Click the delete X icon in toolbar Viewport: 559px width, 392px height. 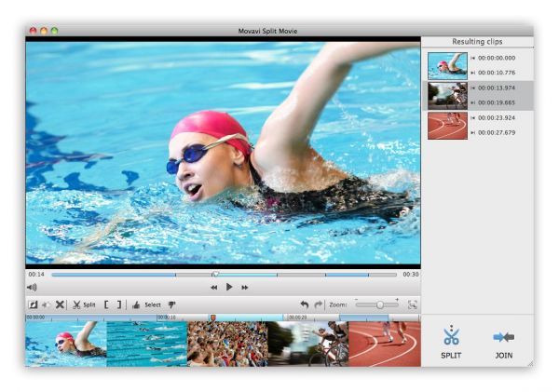pos(60,304)
